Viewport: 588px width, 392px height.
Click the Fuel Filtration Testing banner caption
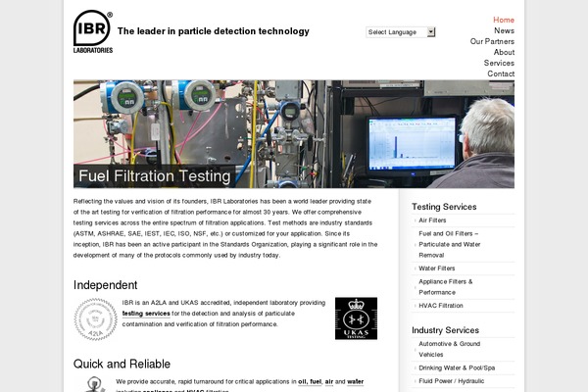pos(155,176)
